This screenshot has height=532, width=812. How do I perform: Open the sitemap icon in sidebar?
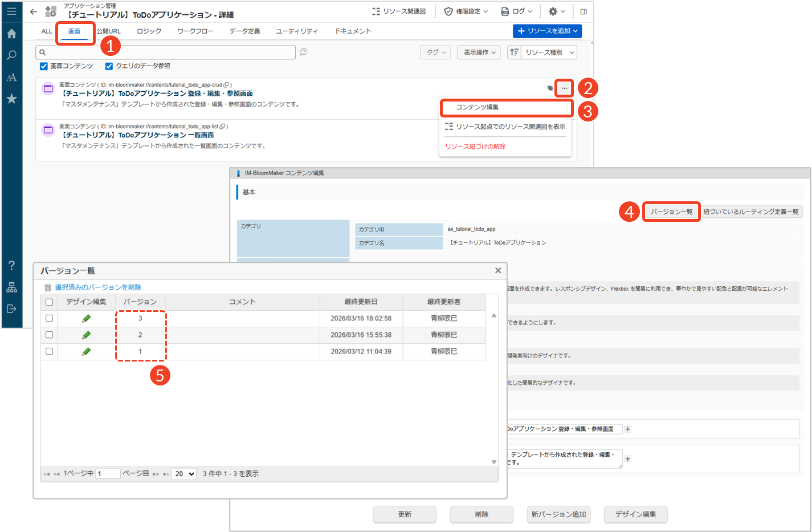tap(11, 287)
